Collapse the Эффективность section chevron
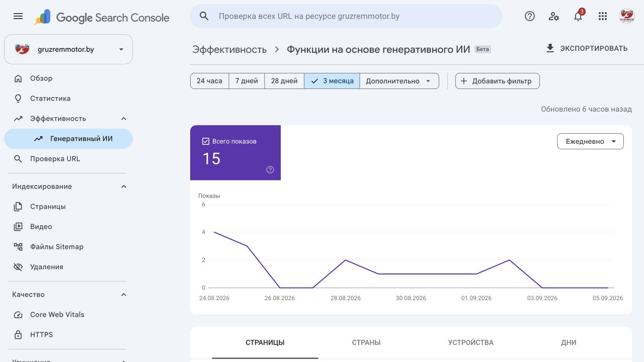 124,119
